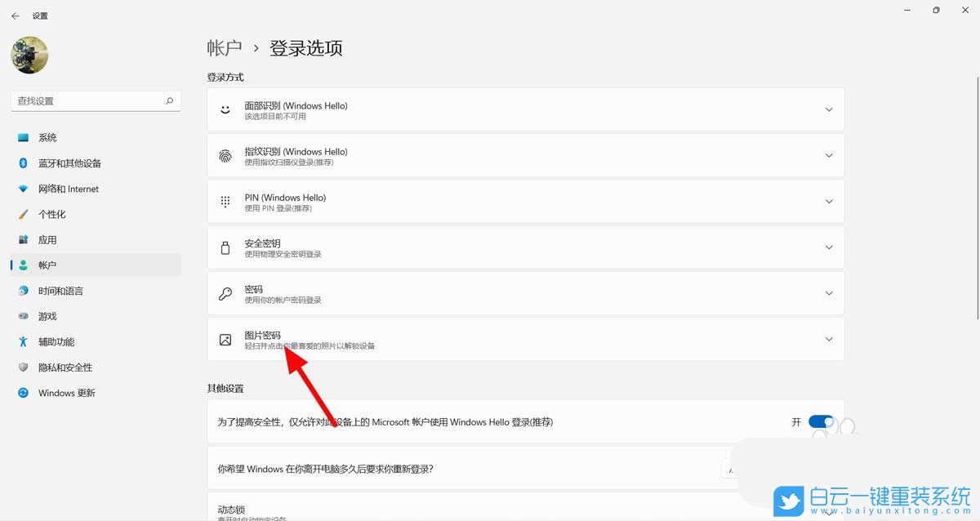Disable the Windows Hello sign-in requirement toggle
Image resolution: width=980 pixels, height=521 pixels.
819,422
